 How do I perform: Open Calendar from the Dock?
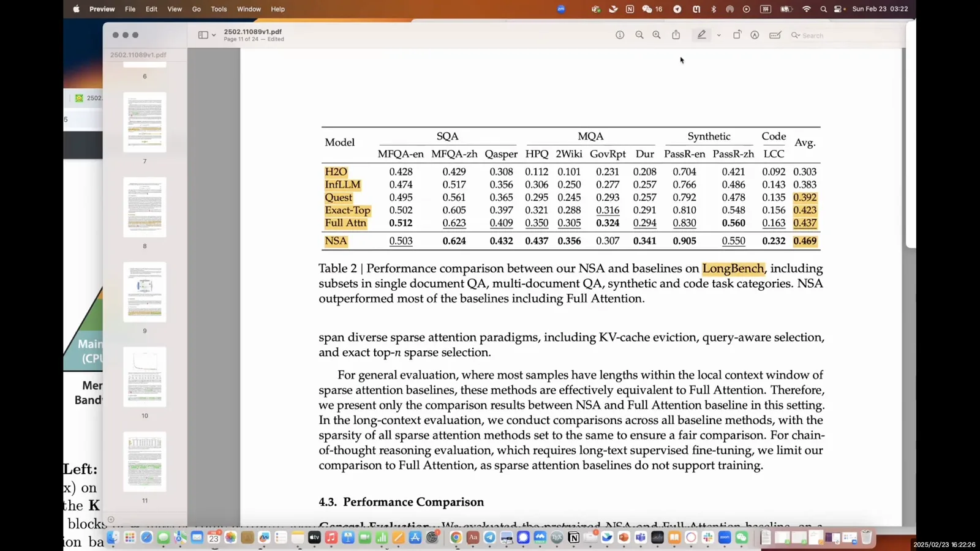click(214, 538)
